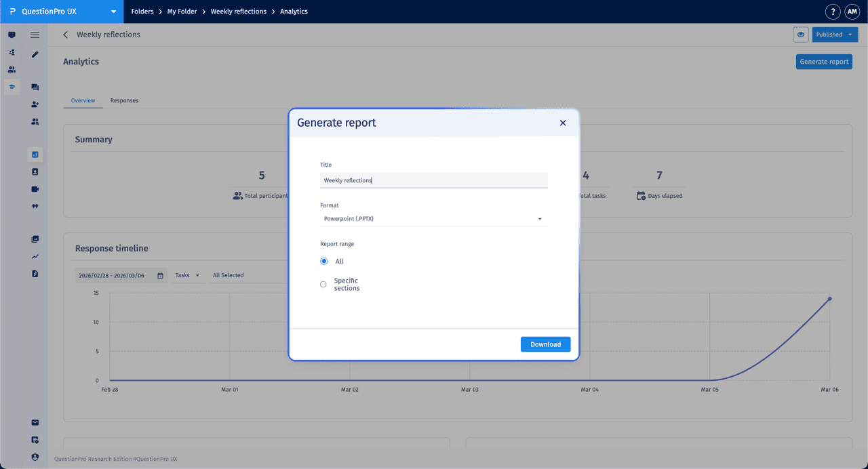Viewport: 868px width, 469px height.
Task: Switch to the Responses tab
Action: pos(124,100)
